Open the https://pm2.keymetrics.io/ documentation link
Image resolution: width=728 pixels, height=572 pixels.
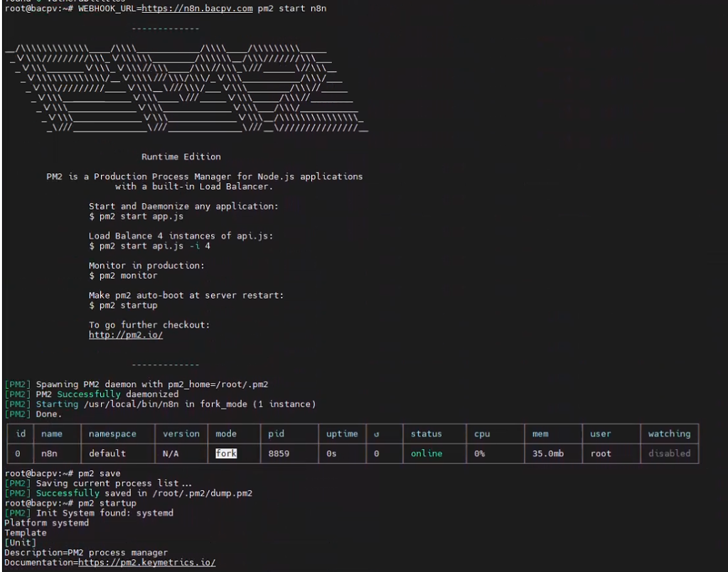click(146, 562)
